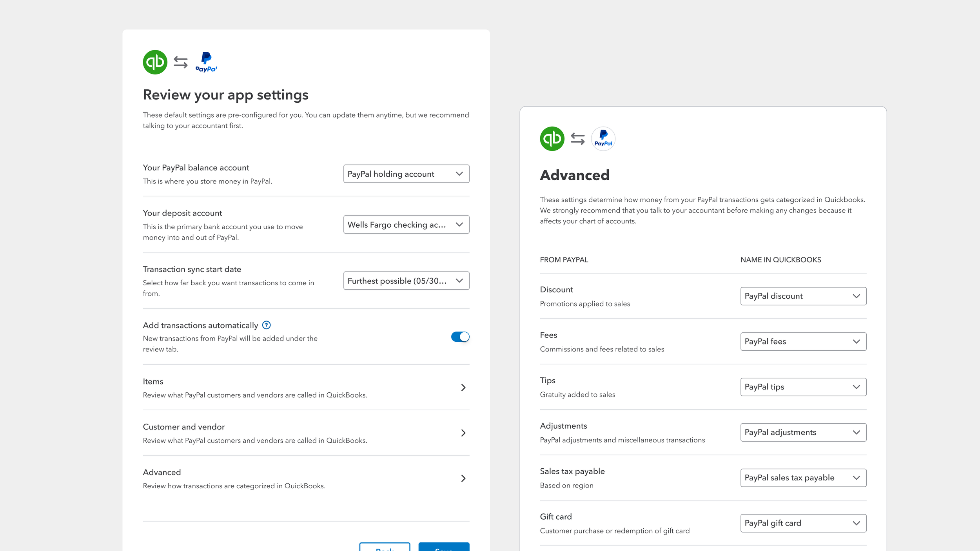The height and width of the screenshot is (551, 980).
Task: Change the PayPal fees category dropdown
Action: click(803, 341)
